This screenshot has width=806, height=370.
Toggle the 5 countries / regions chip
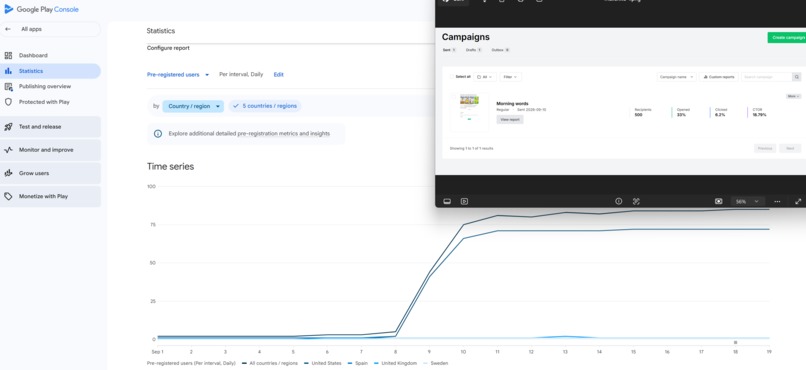(265, 106)
